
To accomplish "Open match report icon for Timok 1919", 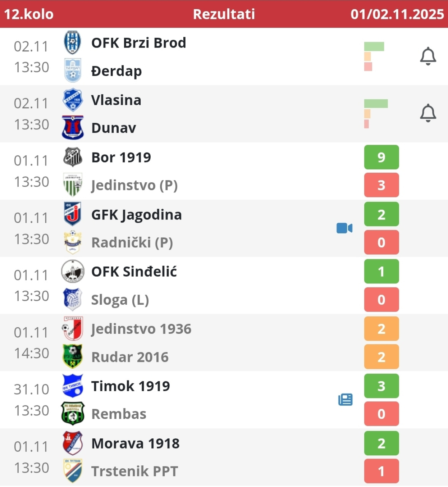I will click(345, 399).
